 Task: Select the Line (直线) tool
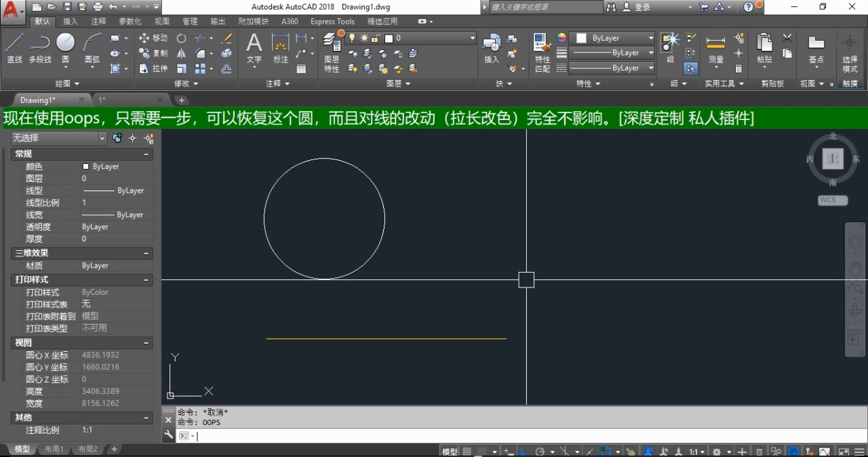[15, 47]
